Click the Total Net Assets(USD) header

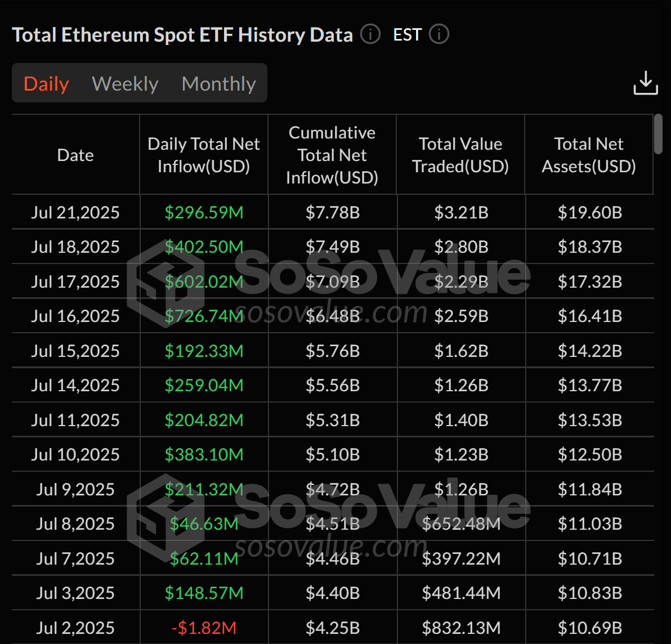(588, 155)
